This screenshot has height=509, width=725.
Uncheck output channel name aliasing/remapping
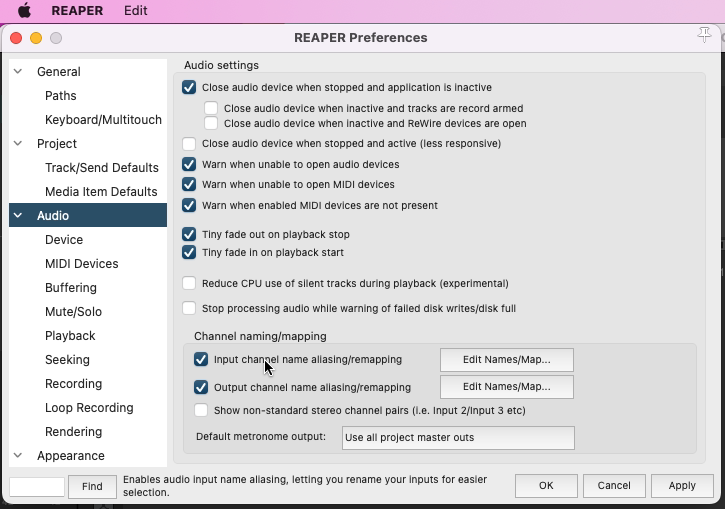[201, 387]
